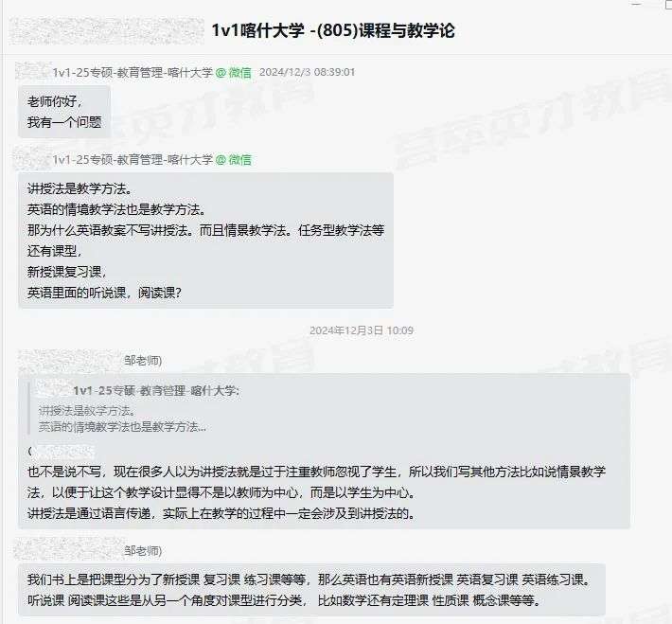Click the sender name above the 讲授法是教学方法 bubble
Viewport: 672px width, 624px height.
[x=133, y=160]
